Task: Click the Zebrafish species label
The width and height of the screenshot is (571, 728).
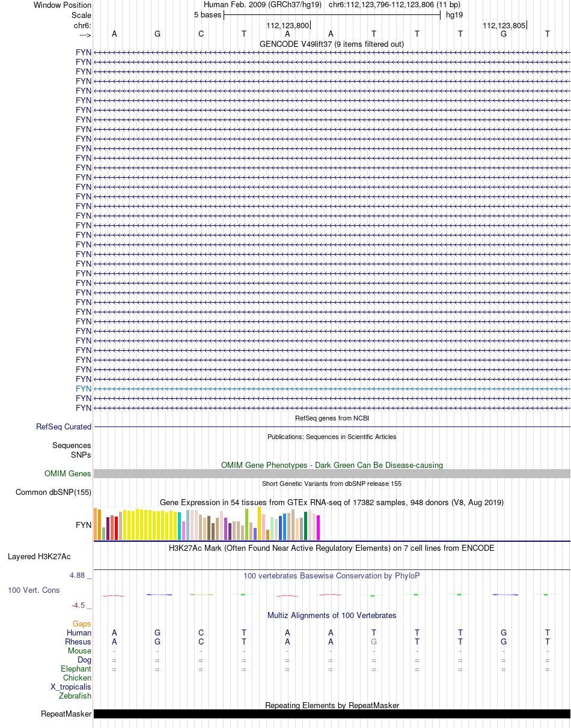Action: pos(75,696)
